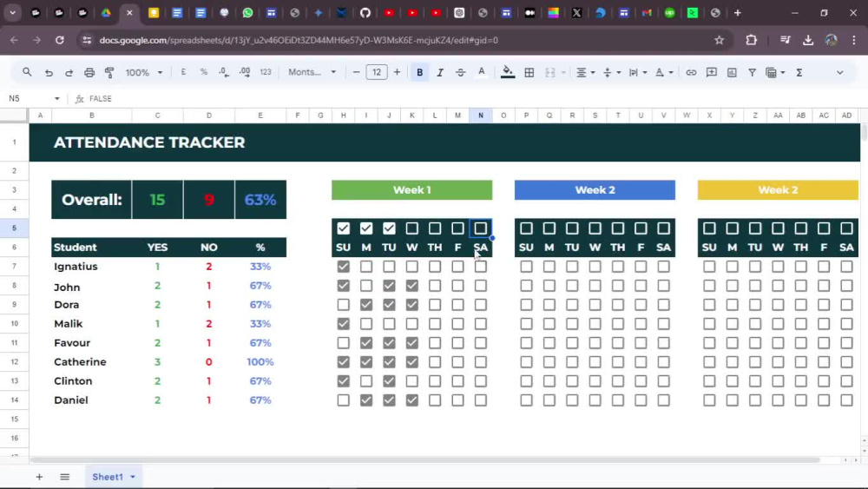
Task: Check Daniel's Week 1 Thursday checkbox
Action: point(435,400)
